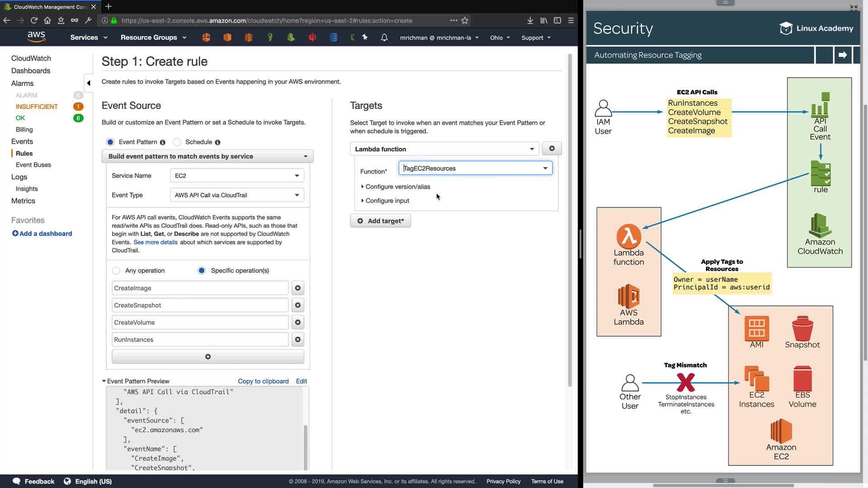Select the Event Pattern radio button

(110, 142)
